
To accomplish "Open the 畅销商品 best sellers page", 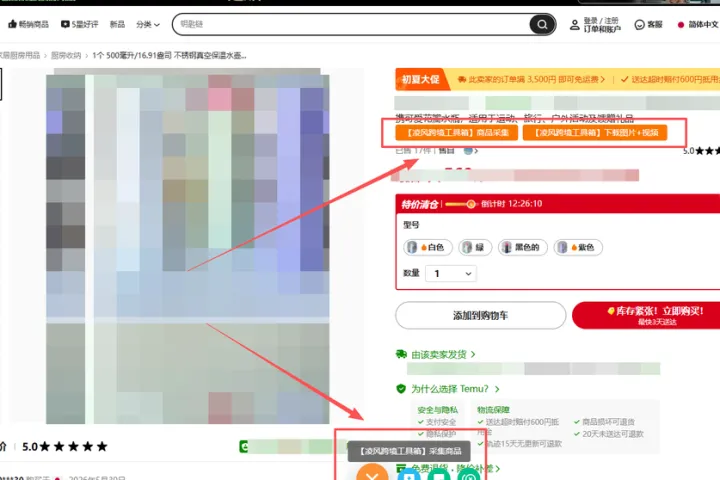I will click(x=28, y=24).
